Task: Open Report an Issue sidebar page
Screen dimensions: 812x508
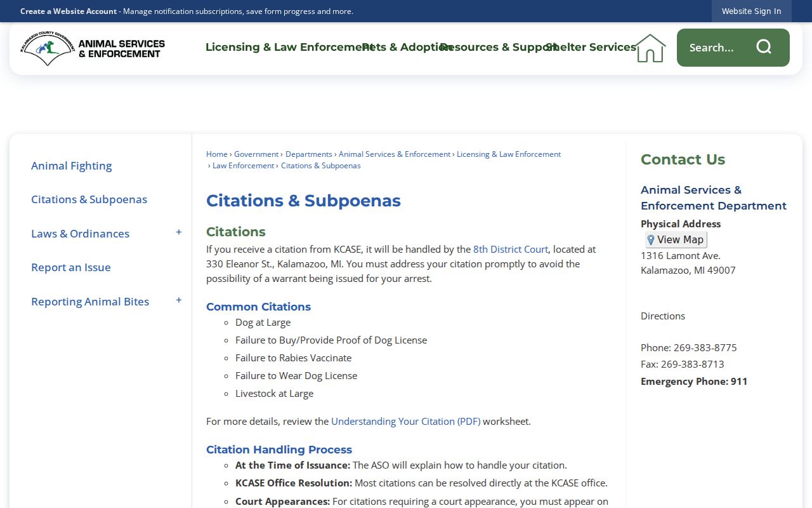Action: [x=71, y=267]
